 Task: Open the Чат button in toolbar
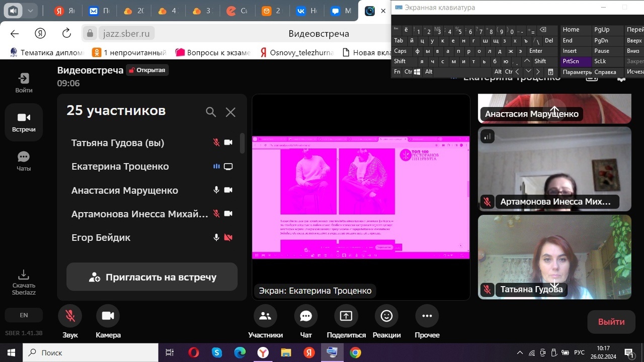point(306,316)
